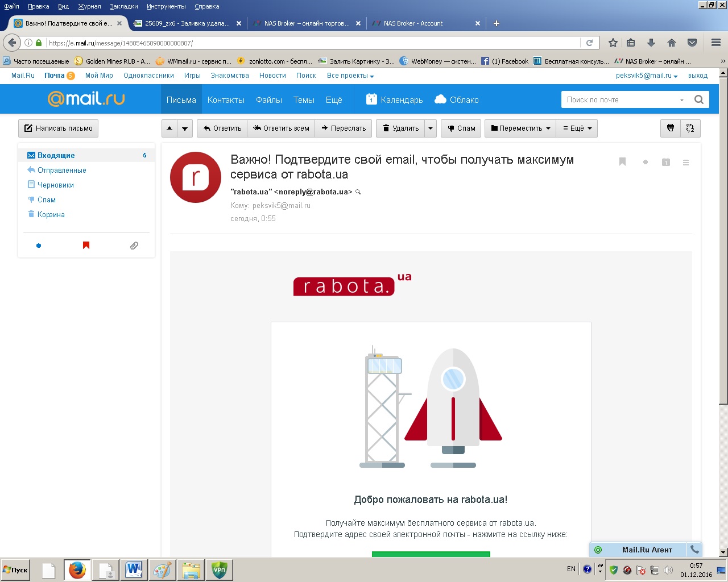The height and width of the screenshot is (582, 728).
Task: Click the Поиск по почте search field
Action: coord(620,99)
